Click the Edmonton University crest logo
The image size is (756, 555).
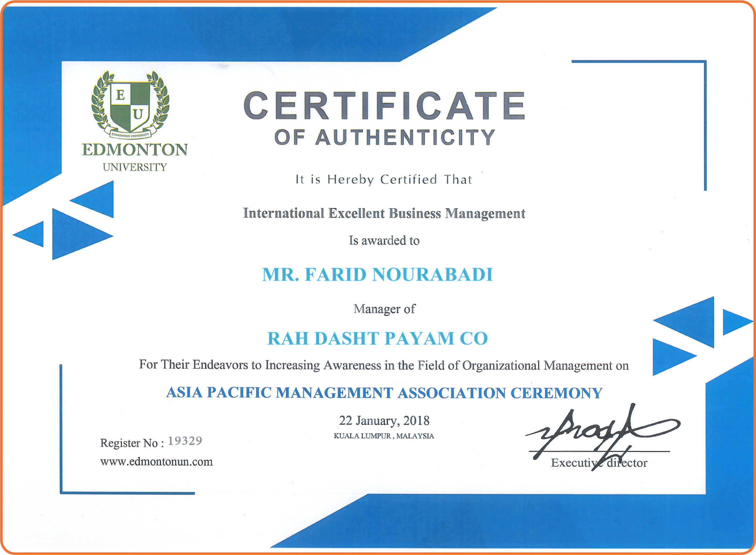tap(130, 105)
